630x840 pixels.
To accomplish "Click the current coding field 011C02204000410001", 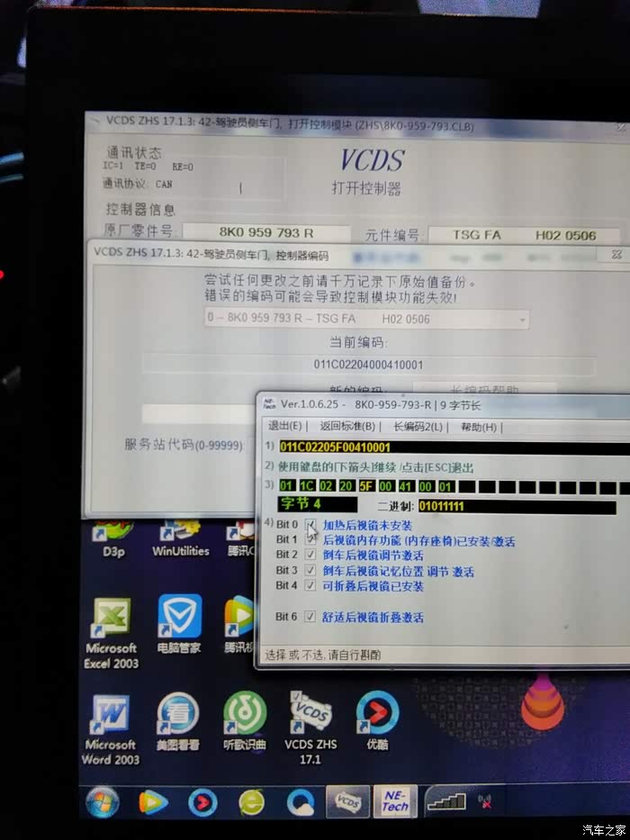I will (369, 365).
